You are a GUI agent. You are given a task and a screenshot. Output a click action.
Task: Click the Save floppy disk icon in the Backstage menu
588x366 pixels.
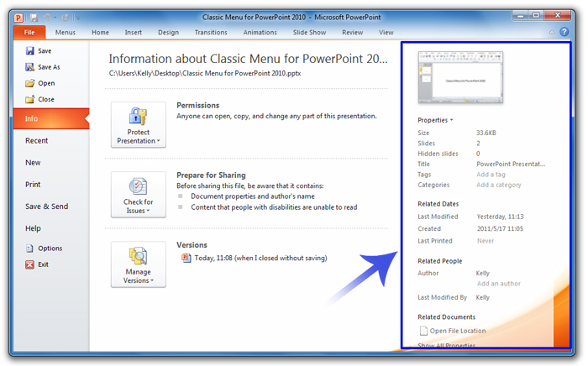coord(30,51)
